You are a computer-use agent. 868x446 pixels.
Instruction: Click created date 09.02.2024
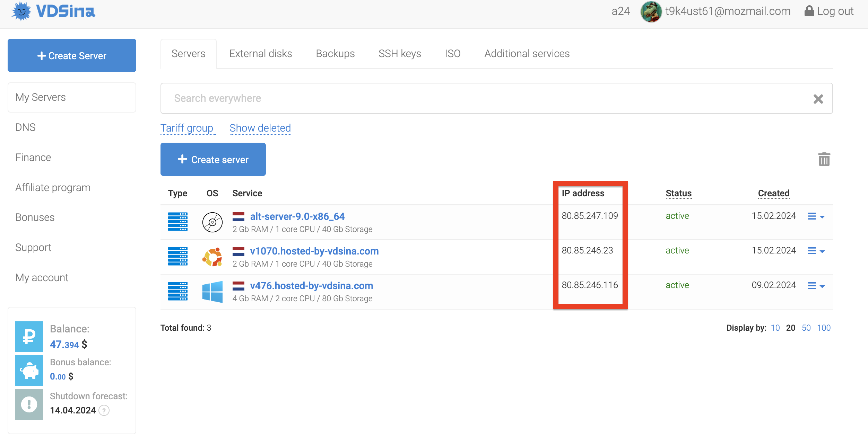[773, 285]
